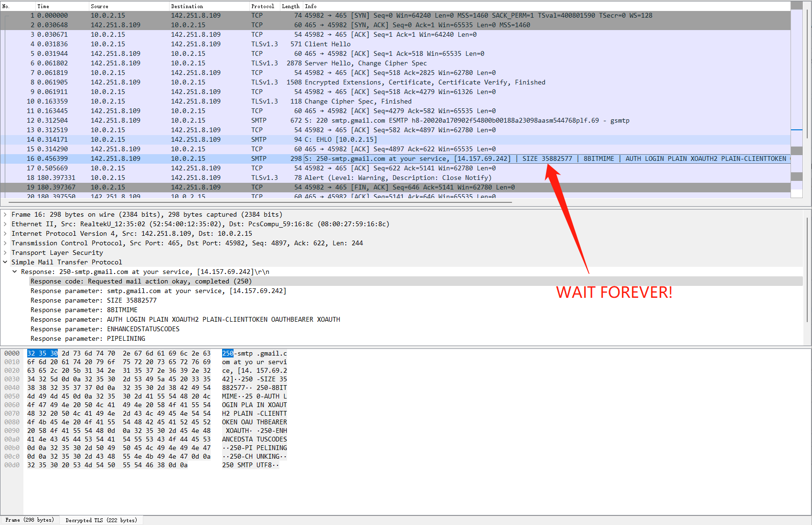812x525 pixels.
Task: Sort packet list by Protocol column
Action: [x=265, y=6]
